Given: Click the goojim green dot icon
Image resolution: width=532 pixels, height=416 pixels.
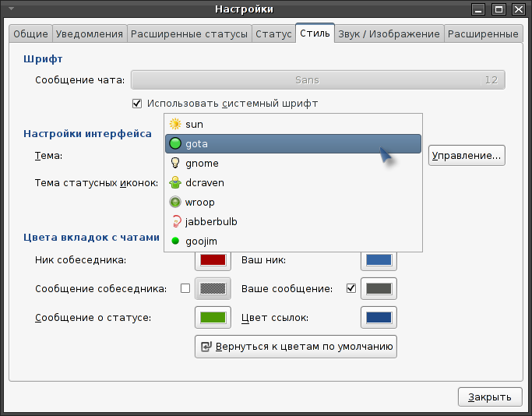Looking at the screenshot, I should click(x=175, y=241).
